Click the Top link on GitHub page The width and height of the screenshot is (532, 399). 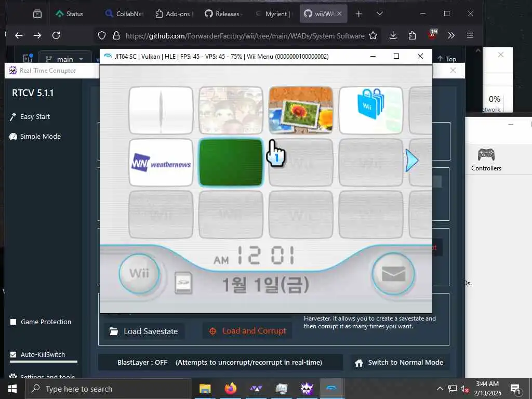pyautogui.click(x=446, y=59)
